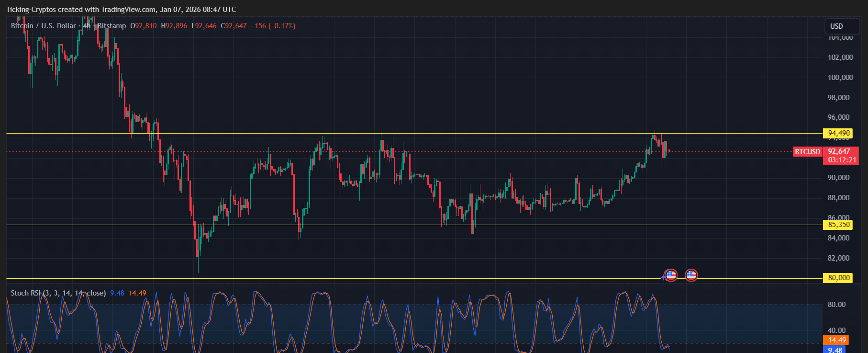Click the 98,000 price axis label
This screenshot has height=353, width=868.
tap(839, 98)
